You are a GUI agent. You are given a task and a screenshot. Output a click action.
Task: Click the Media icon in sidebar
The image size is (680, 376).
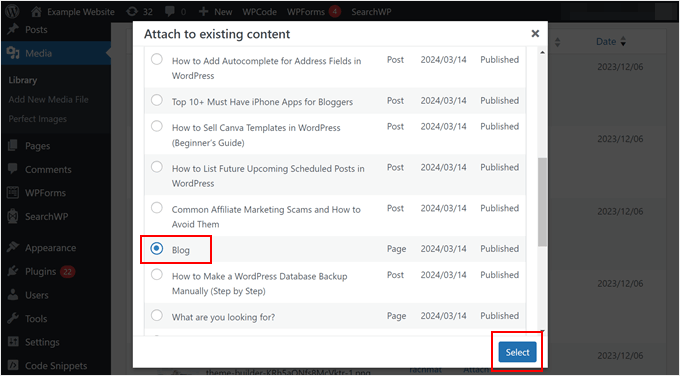coord(13,53)
